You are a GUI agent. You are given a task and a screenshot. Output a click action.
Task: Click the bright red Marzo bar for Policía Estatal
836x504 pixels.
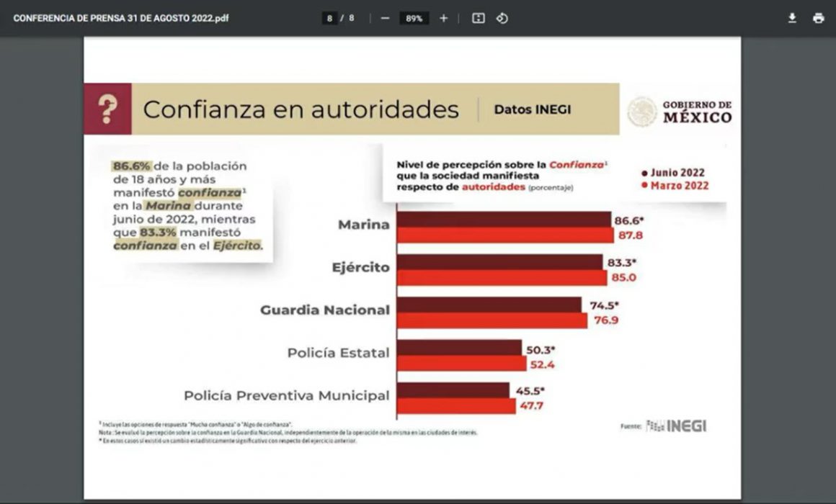[462, 364]
